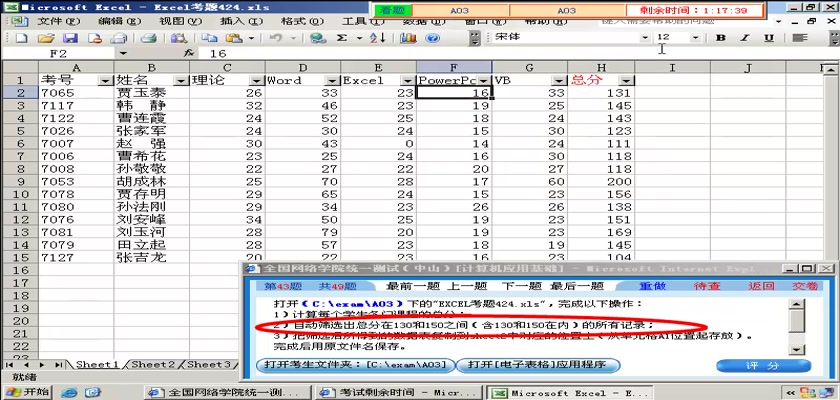Screen dimensions: 840x400
Task: Open the Excel column filter dropdown
Action: click(408, 80)
